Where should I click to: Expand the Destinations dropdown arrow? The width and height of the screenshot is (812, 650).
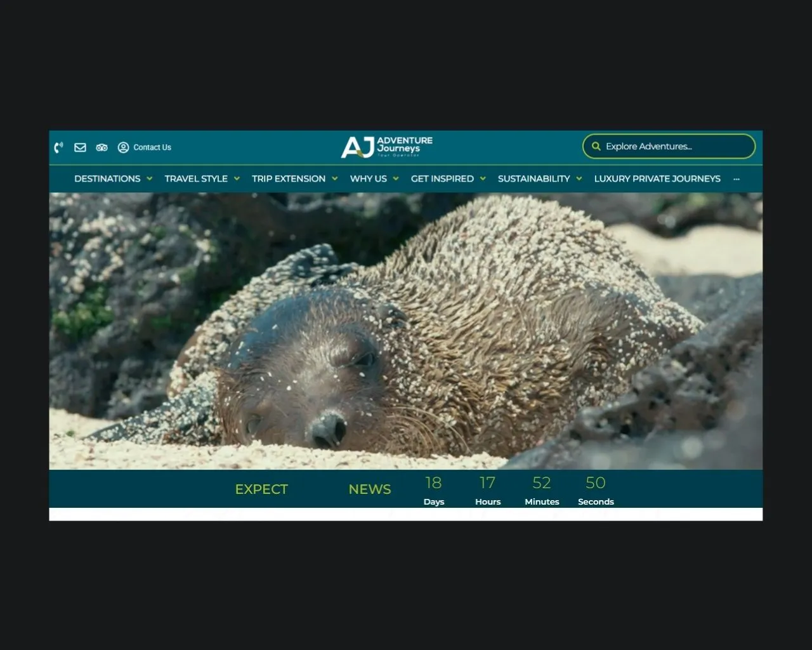(x=150, y=179)
